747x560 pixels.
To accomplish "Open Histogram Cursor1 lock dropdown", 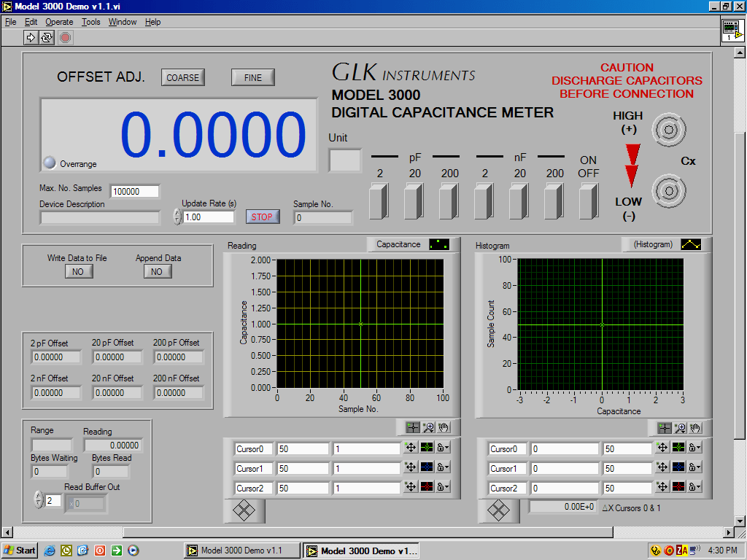I will [x=694, y=467].
